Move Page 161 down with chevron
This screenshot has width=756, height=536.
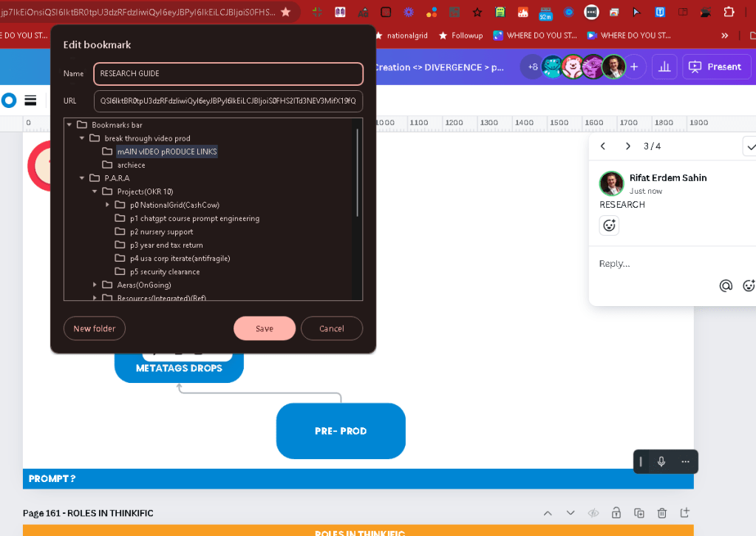click(571, 513)
